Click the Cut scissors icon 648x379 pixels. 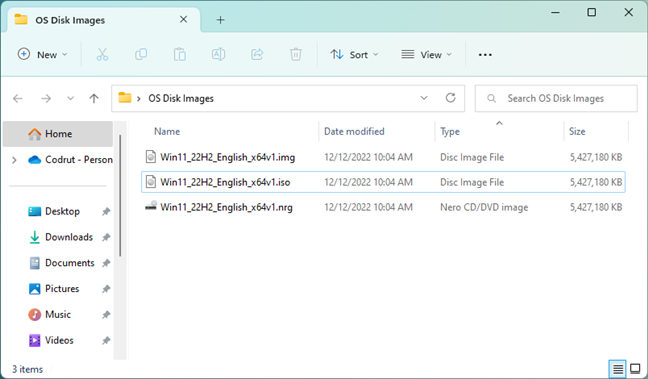click(x=102, y=55)
